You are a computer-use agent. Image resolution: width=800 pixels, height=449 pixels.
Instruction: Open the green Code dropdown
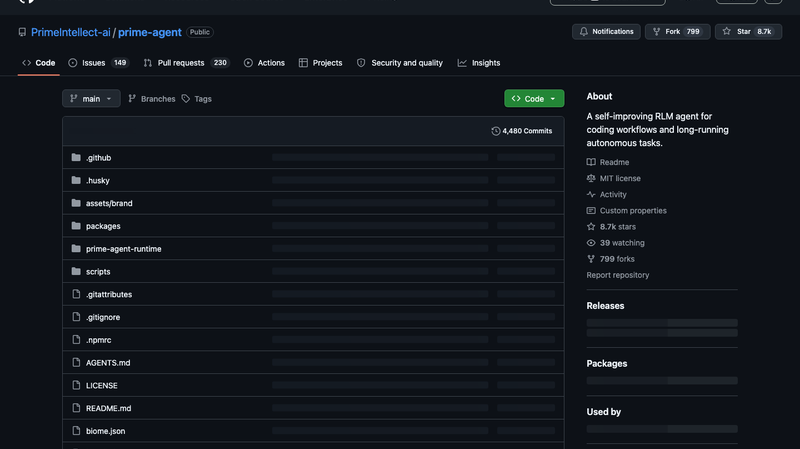point(534,98)
